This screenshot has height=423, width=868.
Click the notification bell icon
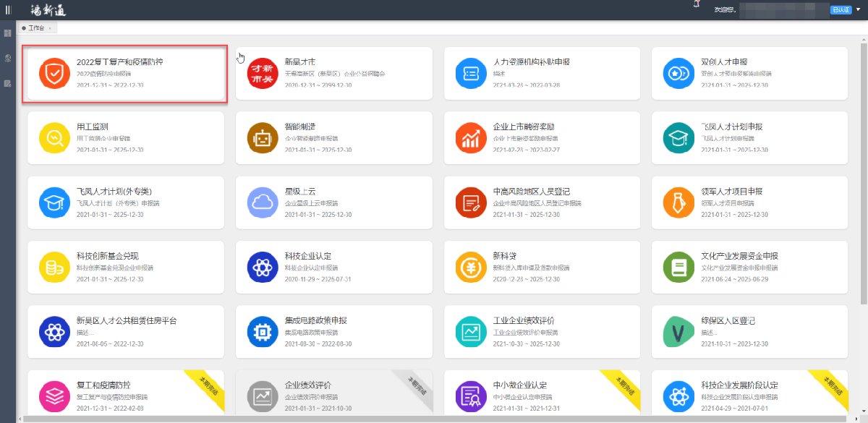pyautogui.click(x=696, y=6)
